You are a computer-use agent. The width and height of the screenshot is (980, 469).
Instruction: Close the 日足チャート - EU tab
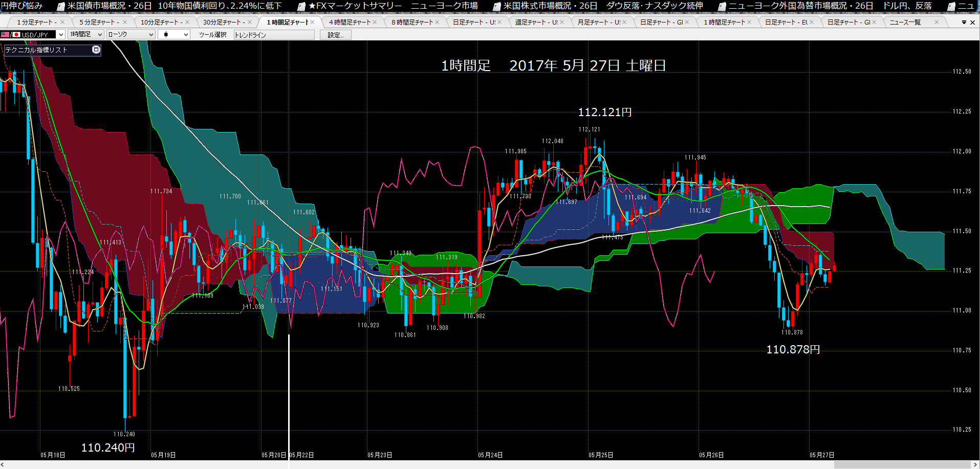pyautogui.click(x=812, y=22)
